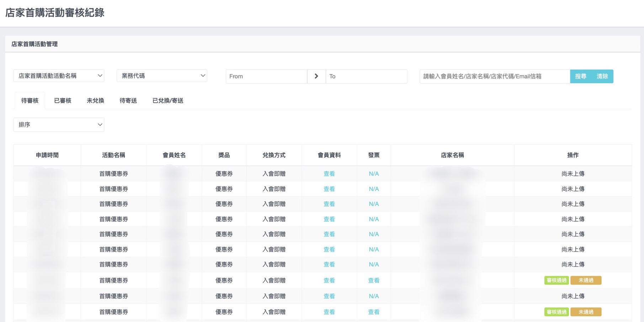The width and height of the screenshot is (644, 322).
Task: Click the To date input field
Action: 366,76
